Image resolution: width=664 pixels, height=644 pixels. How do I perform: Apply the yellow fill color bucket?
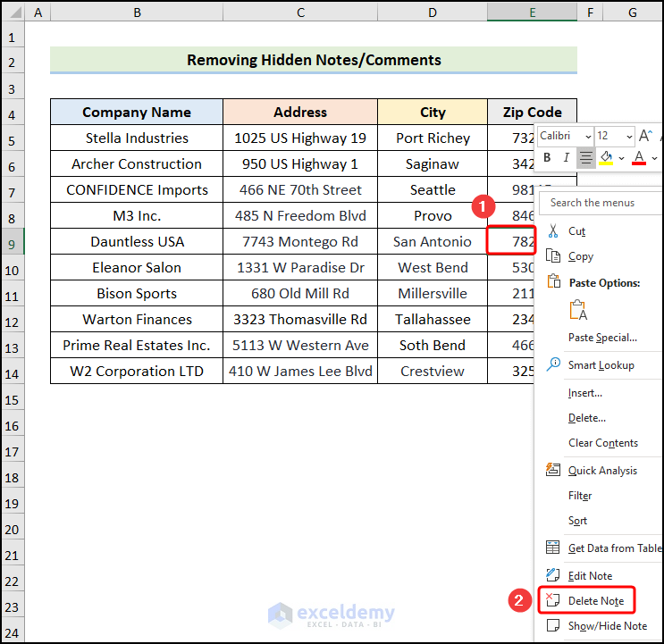pos(606,158)
